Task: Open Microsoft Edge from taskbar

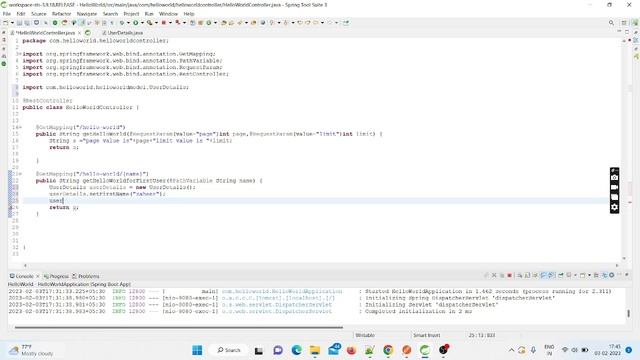Action: (296, 350)
